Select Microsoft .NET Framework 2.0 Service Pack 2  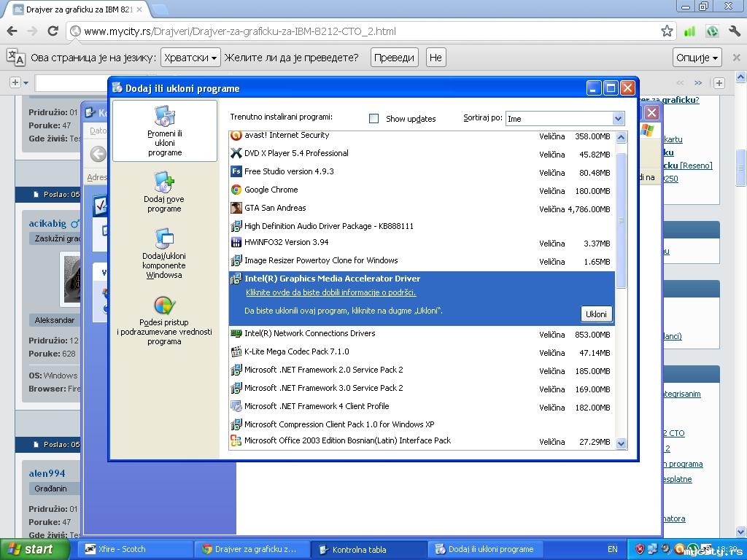pos(422,370)
